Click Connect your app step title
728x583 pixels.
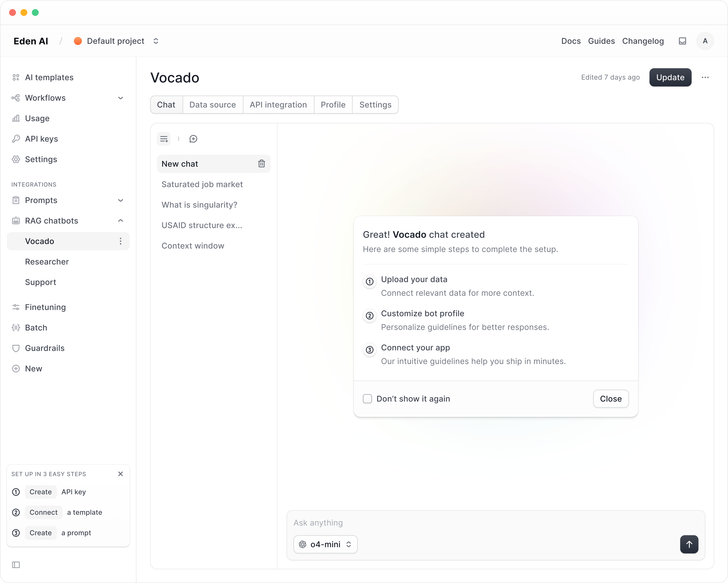click(x=415, y=348)
